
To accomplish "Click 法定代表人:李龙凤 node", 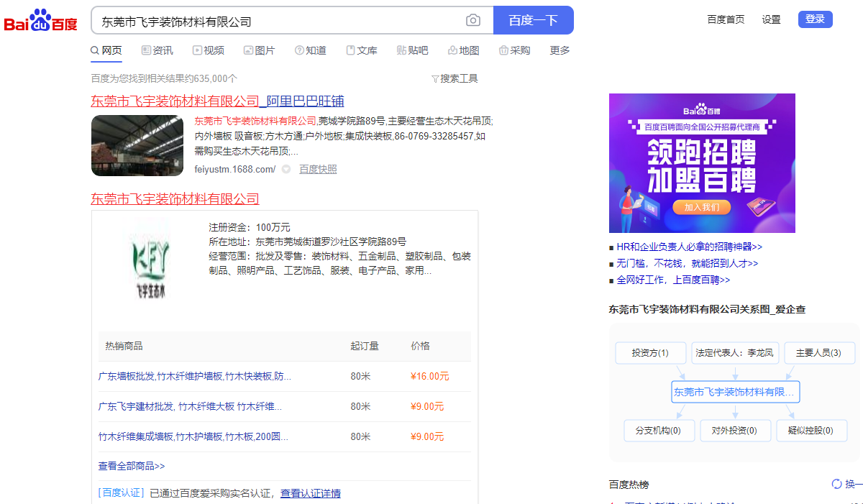I will (735, 353).
